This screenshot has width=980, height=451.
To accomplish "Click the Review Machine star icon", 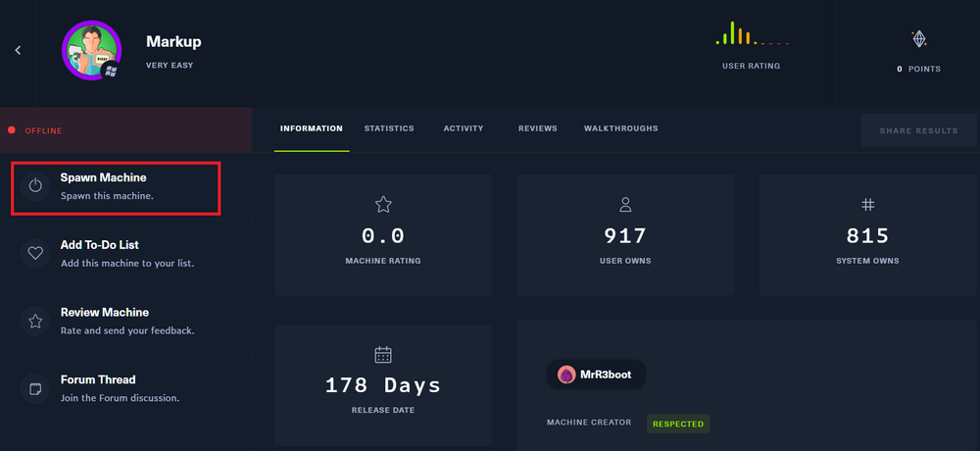I will (36, 321).
